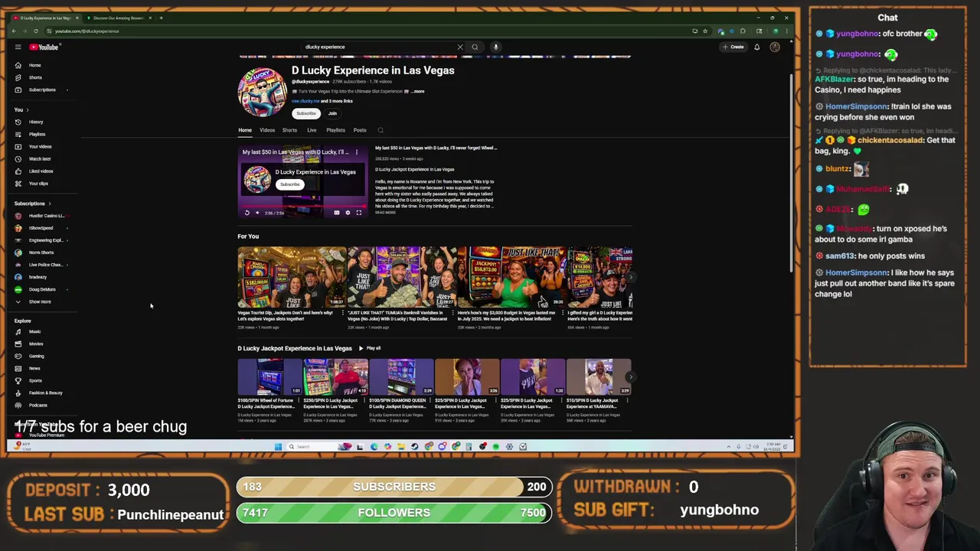Open Vegas Tourist Qtip Jackpots video thumbnail
Screen dimensions: 980x551
click(292, 277)
